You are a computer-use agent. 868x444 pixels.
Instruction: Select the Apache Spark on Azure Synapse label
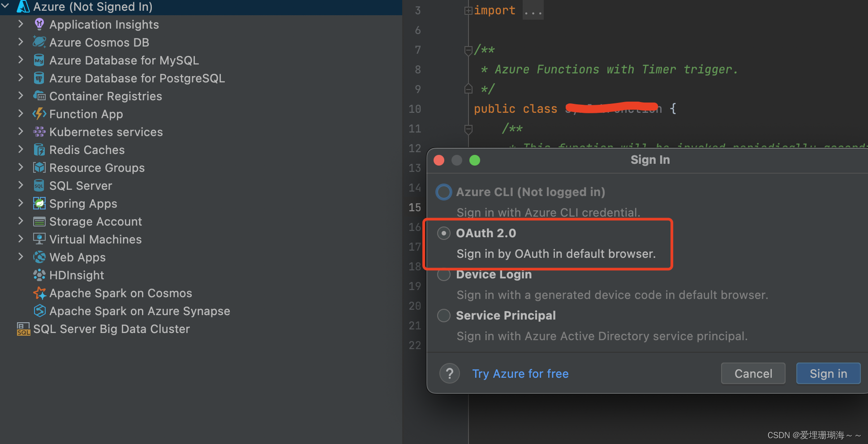pos(140,311)
